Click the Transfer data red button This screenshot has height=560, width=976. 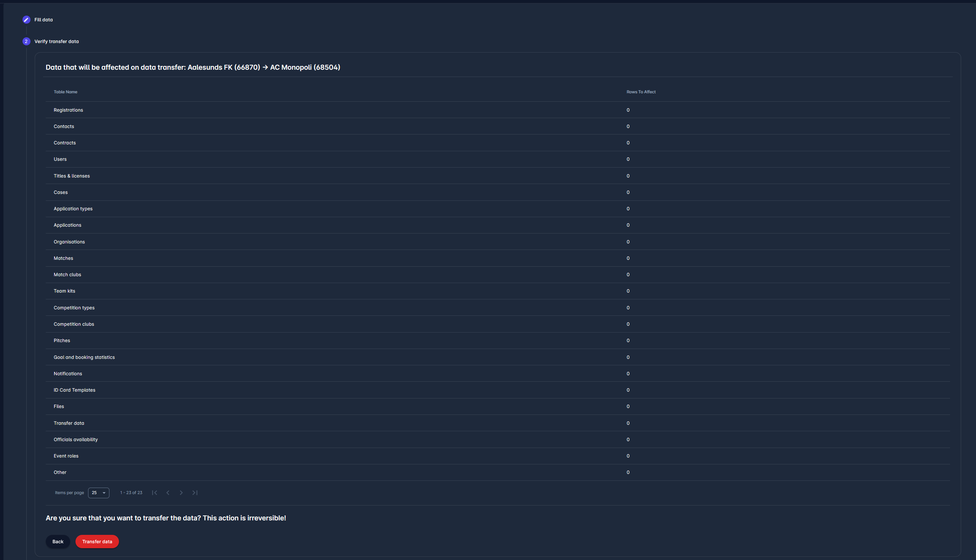click(97, 542)
